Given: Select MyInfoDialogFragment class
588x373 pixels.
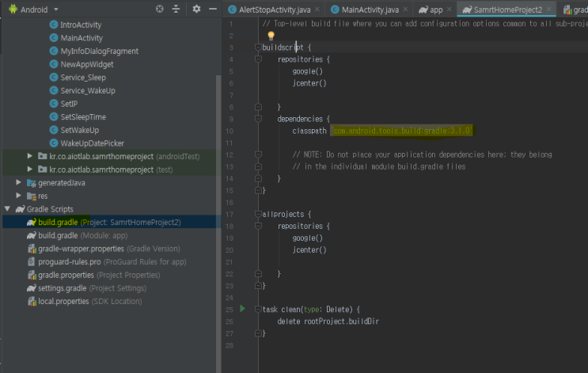Looking at the screenshot, I should point(100,51).
